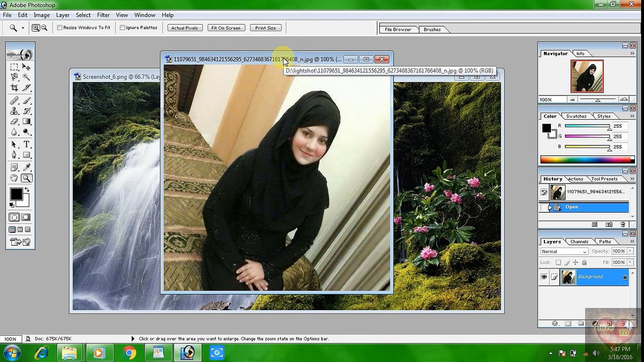Pick a color from Color panel spectrum

coord(587,160)
